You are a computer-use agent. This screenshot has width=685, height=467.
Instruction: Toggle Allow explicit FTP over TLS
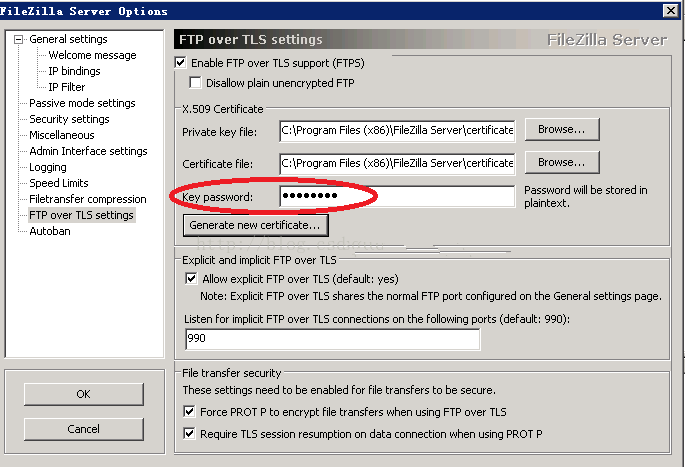pos(192,280)
